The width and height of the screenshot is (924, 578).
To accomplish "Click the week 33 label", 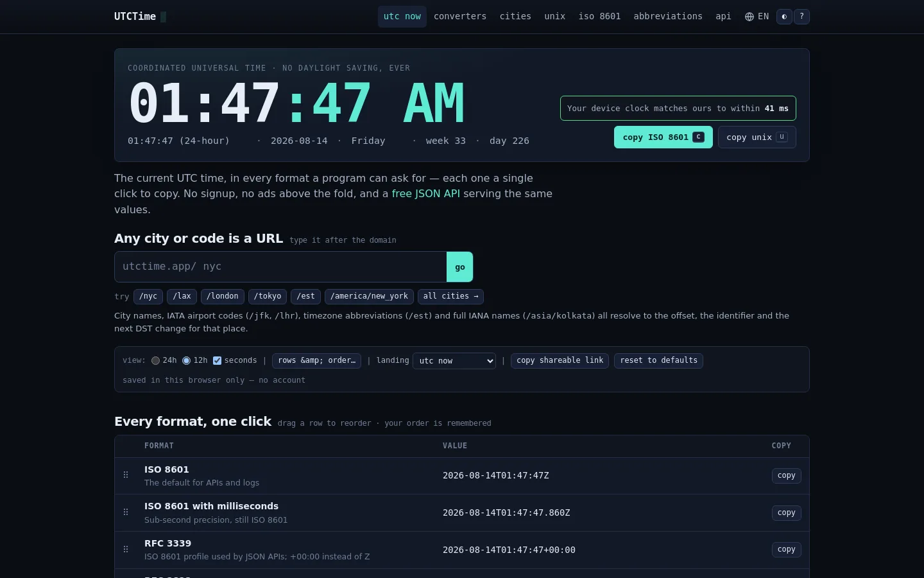I will [446, 141].
